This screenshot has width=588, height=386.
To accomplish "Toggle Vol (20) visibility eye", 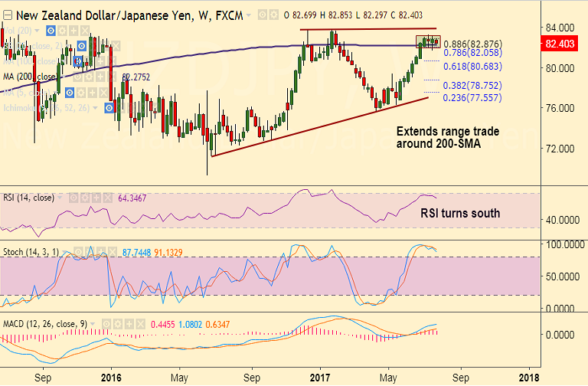I will coord(51,31).
